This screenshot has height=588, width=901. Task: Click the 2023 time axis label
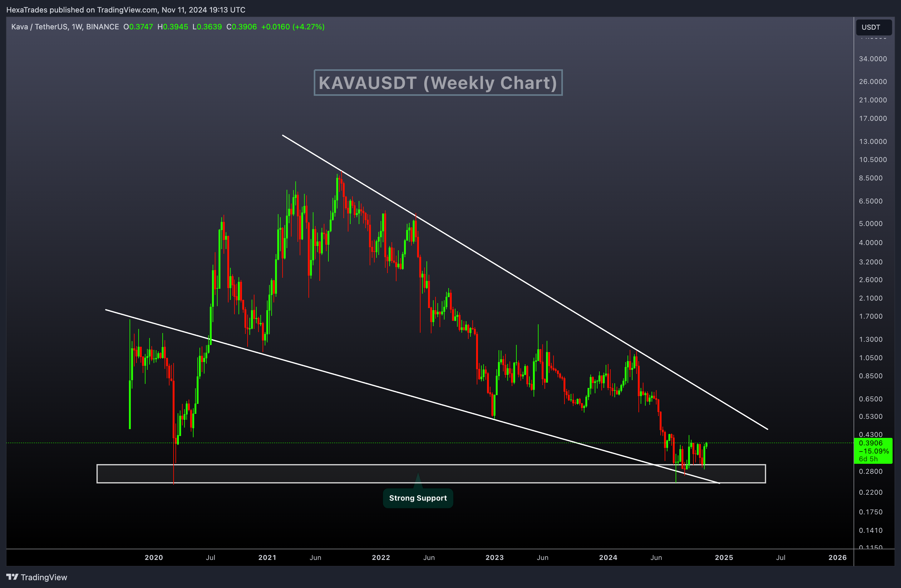[x=495, y=557]
